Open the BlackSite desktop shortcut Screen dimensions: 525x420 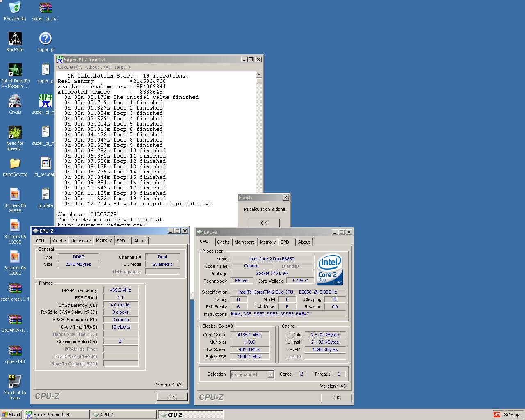15,39
